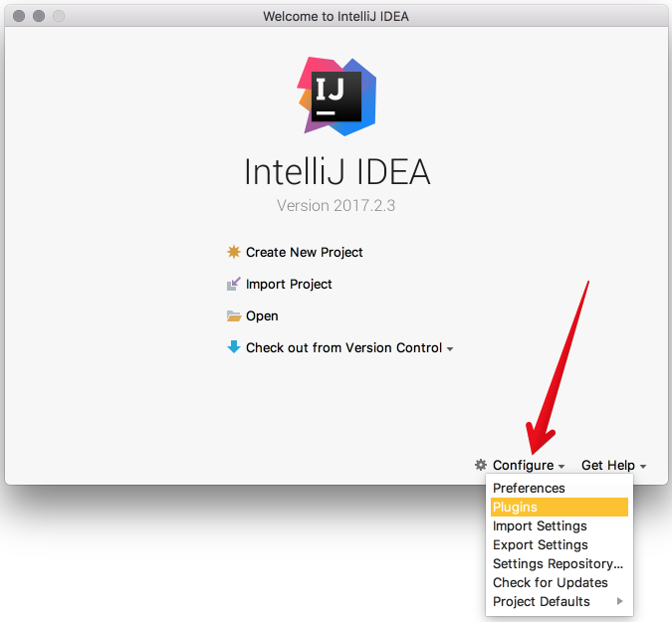
Task: Open the Configure dropdown
Action: [524, 465]
